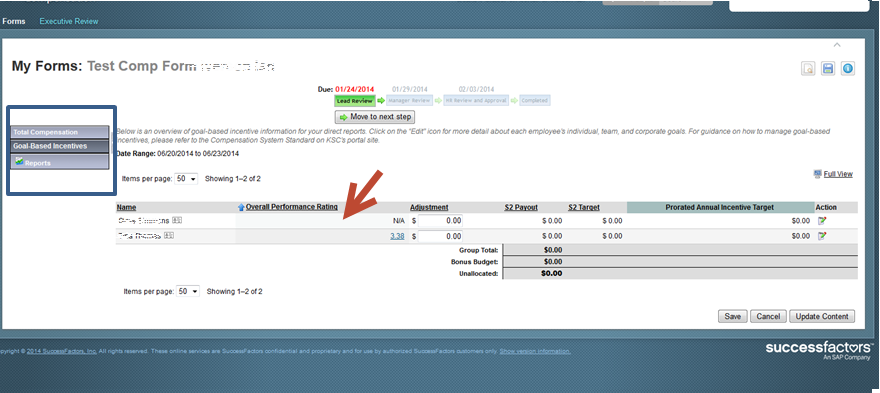This screenshot has height=393, width=880.
Task: Open Reports in the sidebar
Action: click(x=59, y=162)
